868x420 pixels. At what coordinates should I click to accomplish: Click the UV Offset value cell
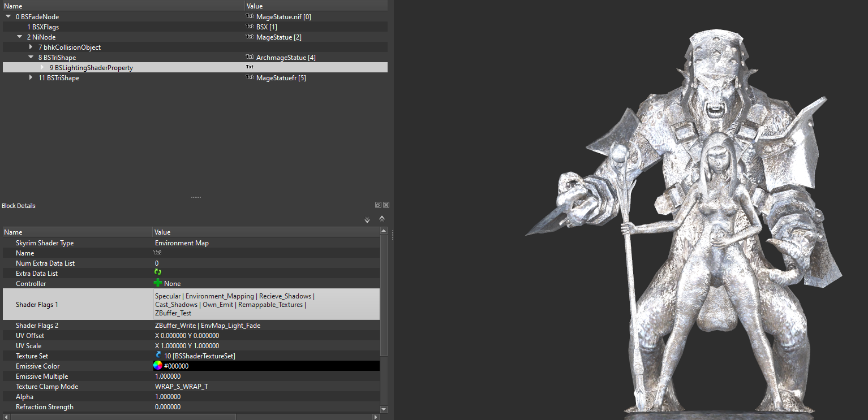click(x=267, y=336)
